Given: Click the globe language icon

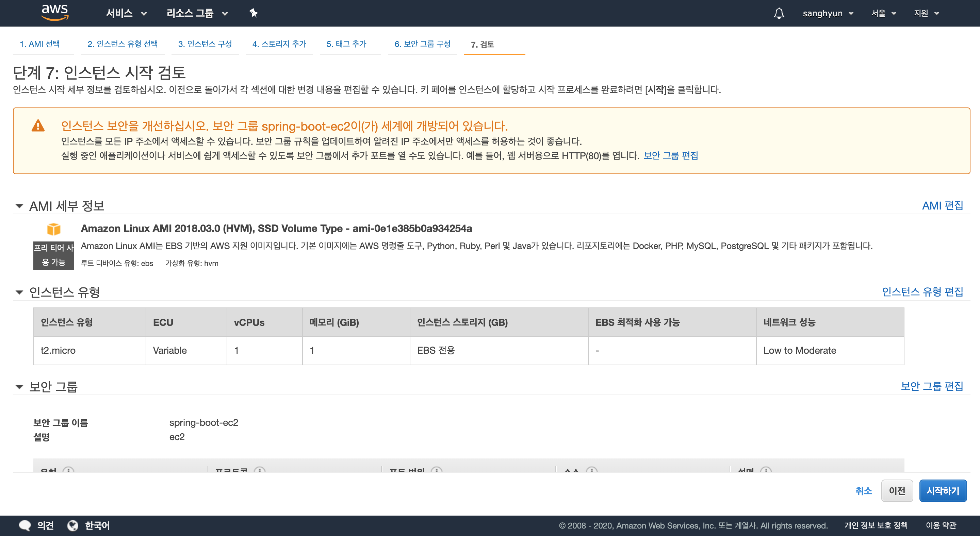Looking at the screenshot, I should [x=73, y=525].
